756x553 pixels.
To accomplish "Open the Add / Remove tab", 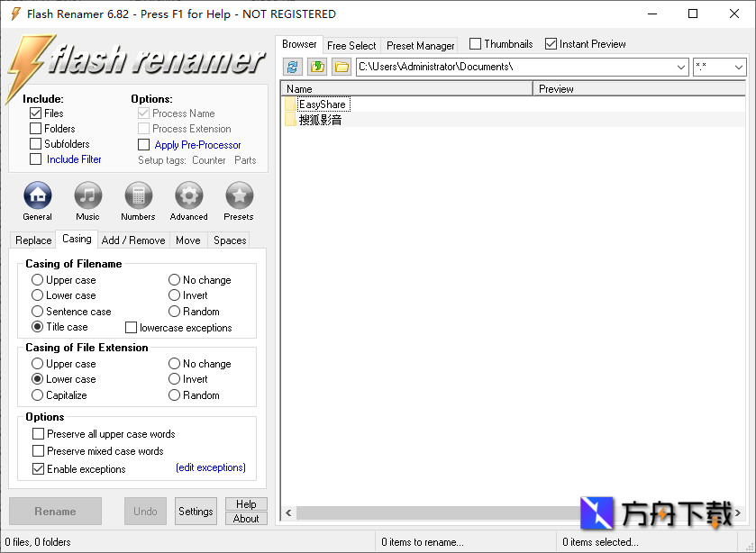I will [x=132, y=240].
